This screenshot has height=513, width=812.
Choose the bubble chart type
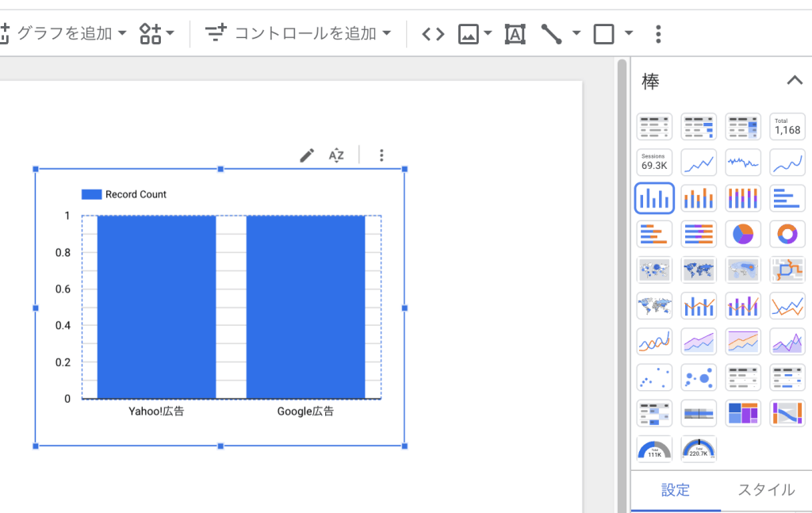pos(699,377)
